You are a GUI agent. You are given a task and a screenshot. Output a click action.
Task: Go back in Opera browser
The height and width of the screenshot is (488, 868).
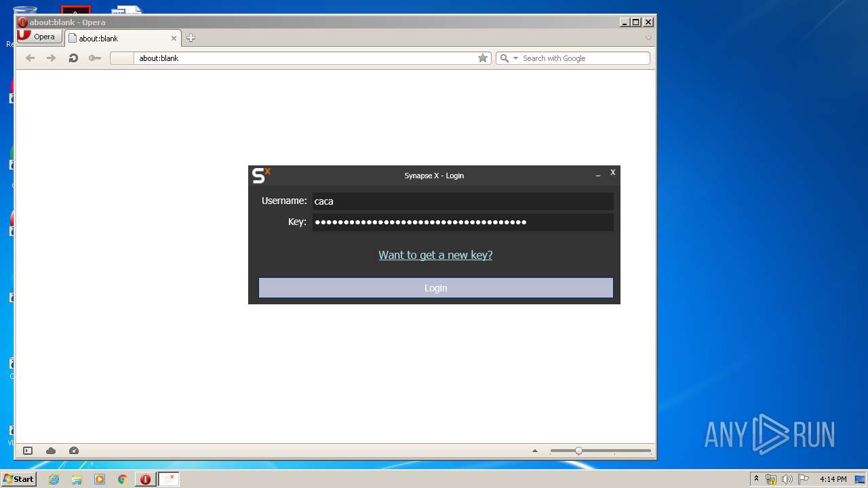[x=30, y=58]
